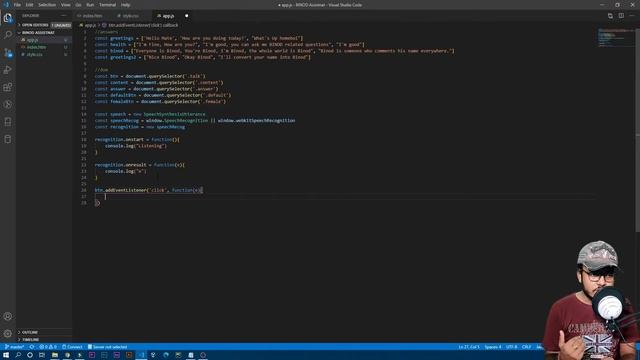Image resolution: width=640 pixels, height=360 pixels.
Task: Click the 'btn.addEventListener' code line
Action: (149, 190)
